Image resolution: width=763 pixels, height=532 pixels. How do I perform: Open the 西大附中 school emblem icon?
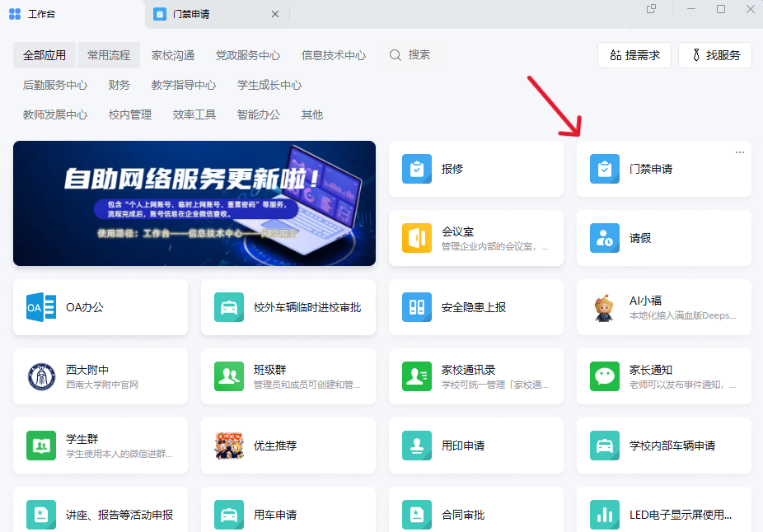[41, 376]
